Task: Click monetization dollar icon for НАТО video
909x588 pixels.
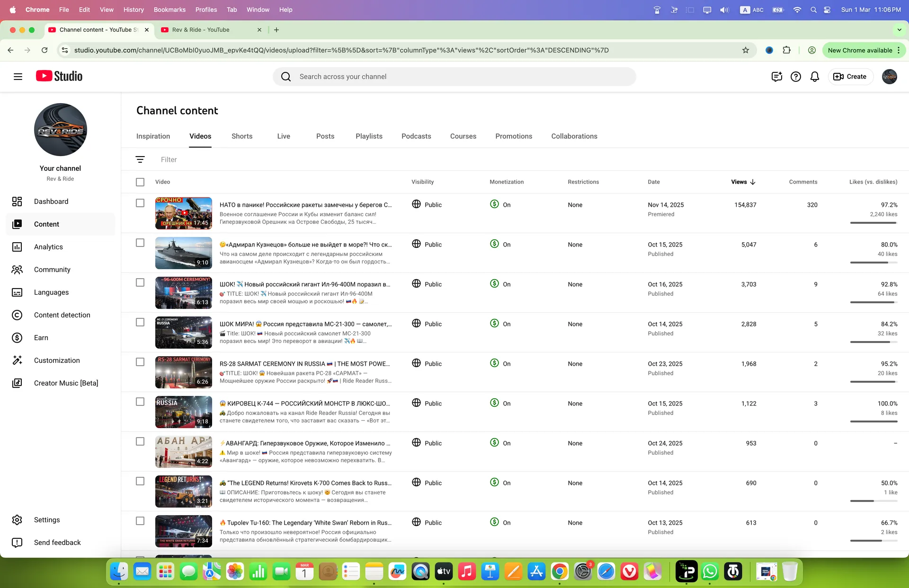Action: tap(494, 204)
